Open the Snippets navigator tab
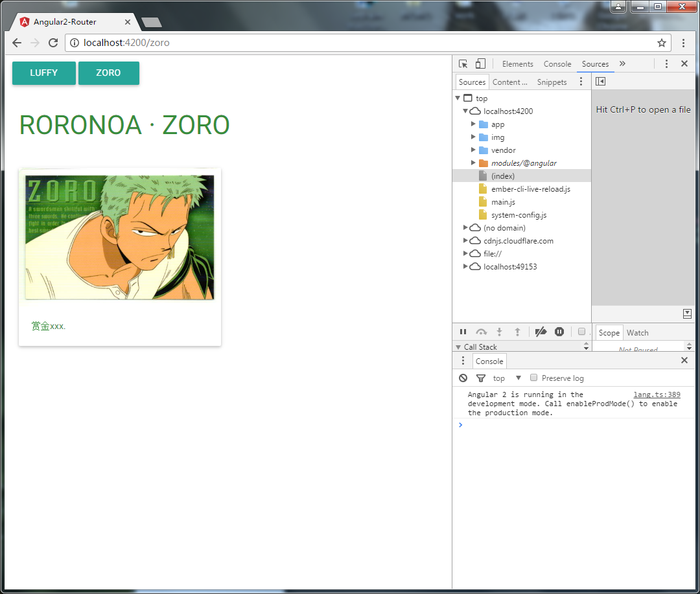Viewport: 700px width, 594px height. point(552,82)
